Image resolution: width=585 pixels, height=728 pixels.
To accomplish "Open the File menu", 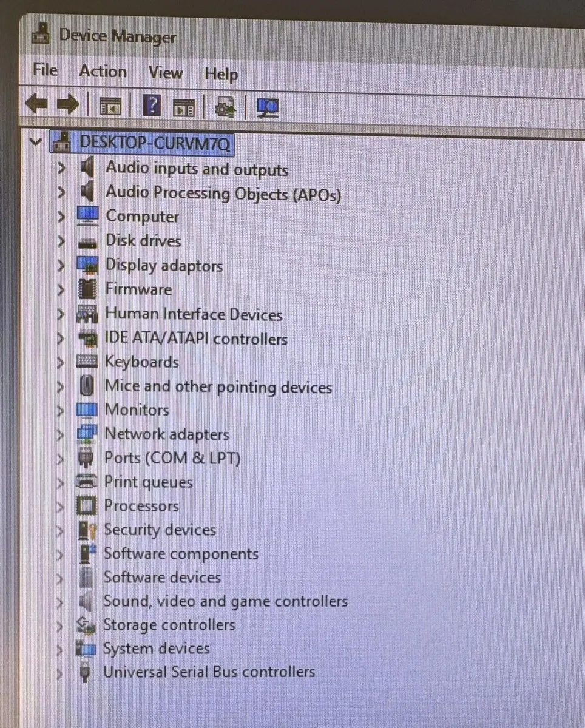I will click(x=45, y=70).
